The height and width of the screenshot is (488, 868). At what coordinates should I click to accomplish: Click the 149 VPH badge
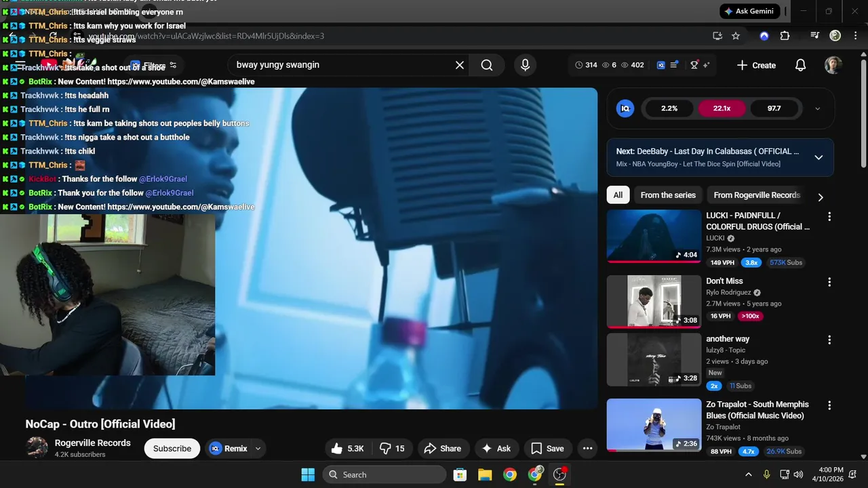coord(722,262)
